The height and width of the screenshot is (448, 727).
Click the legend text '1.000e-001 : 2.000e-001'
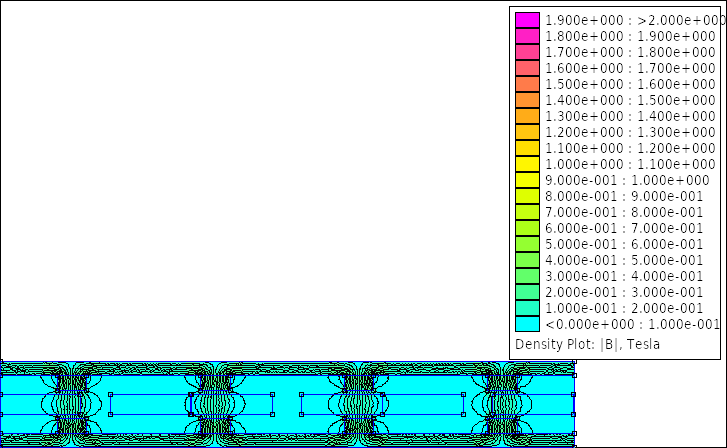point(624,308)
